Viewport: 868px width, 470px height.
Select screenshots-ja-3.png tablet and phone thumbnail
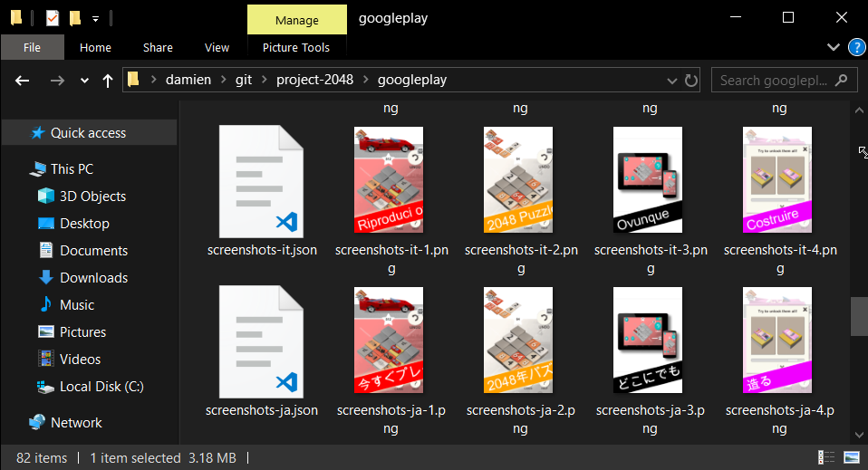[x=648, y=340]
